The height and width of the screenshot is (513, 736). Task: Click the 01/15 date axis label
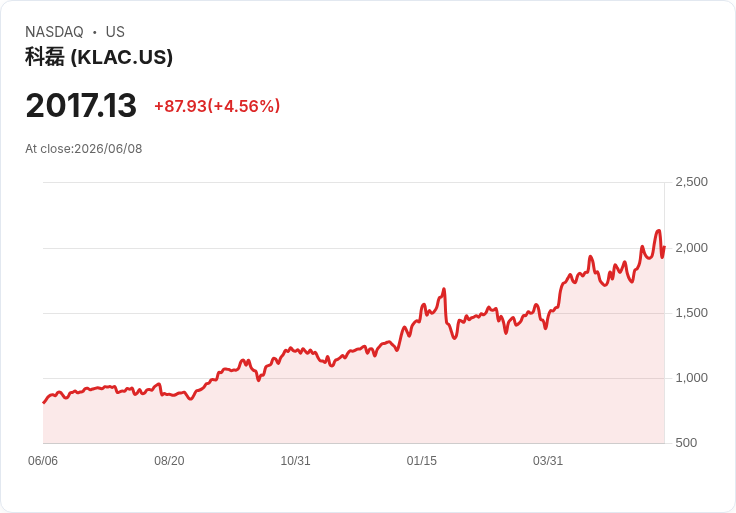422,461
